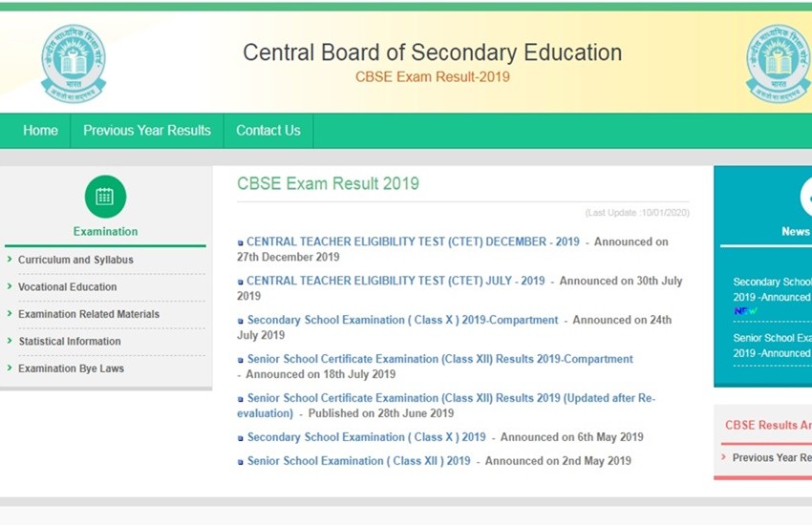Open Class XII Re-evaluation updated results link
The height and width of the screenshot is (525, 812).
tap(451, 398)
